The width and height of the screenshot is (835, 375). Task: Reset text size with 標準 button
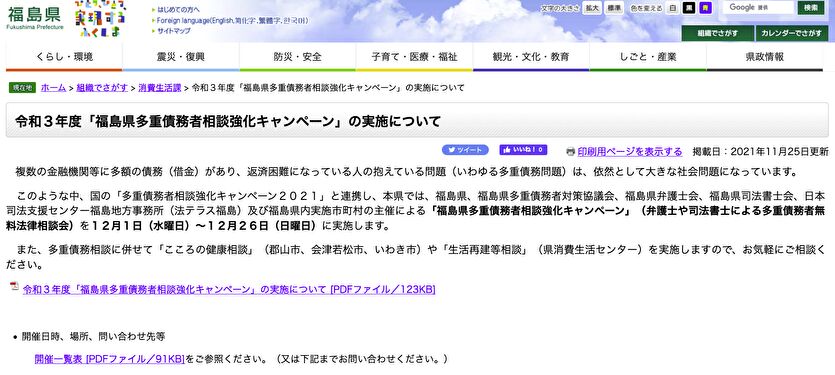pos(614,8)
